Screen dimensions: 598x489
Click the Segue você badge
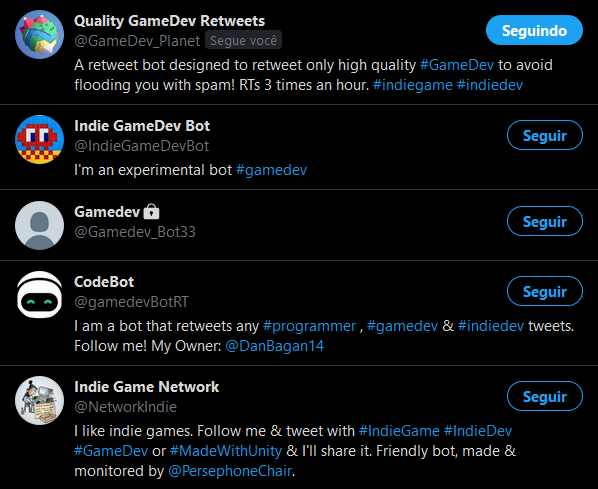[243, 40]
